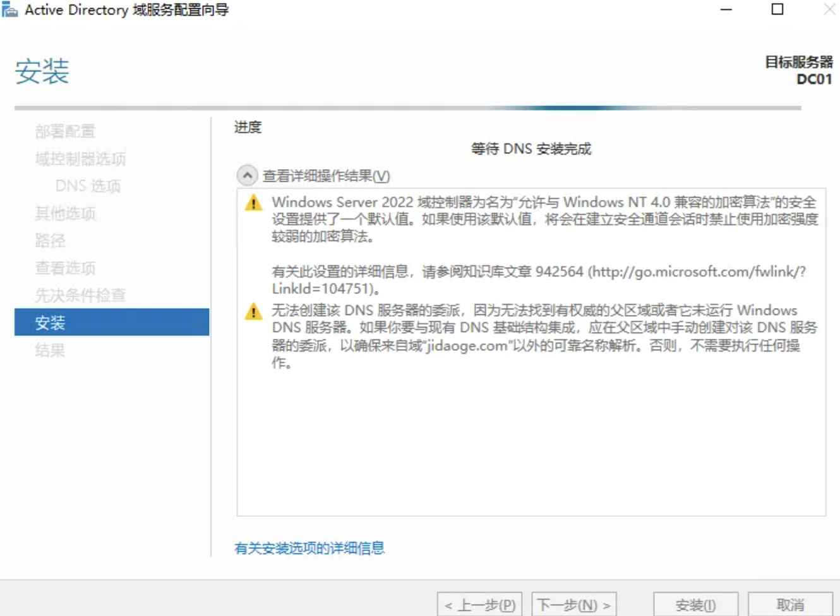Click the installation progress bar

pyautogui.click(x=408, y=108)
